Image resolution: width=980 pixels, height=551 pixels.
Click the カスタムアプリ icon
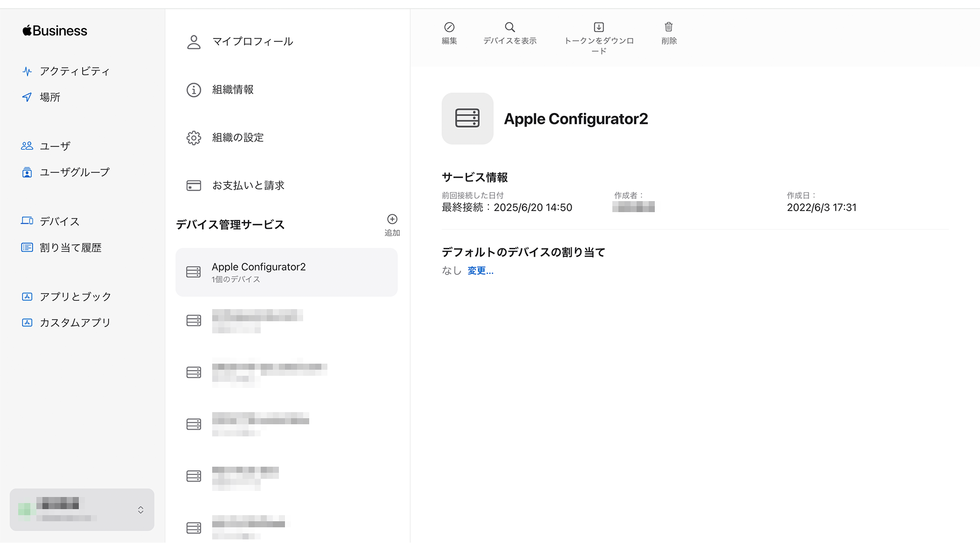pos(27,322)
